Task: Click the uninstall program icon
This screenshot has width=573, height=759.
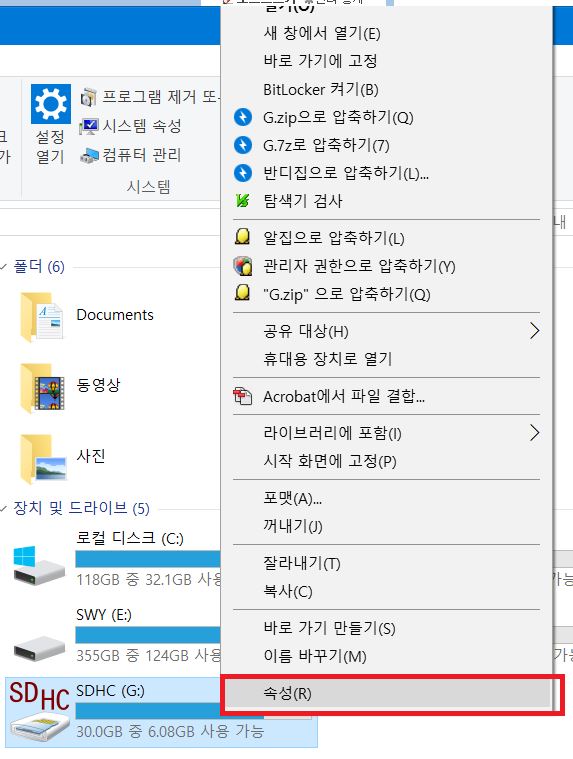Action: 89,97
